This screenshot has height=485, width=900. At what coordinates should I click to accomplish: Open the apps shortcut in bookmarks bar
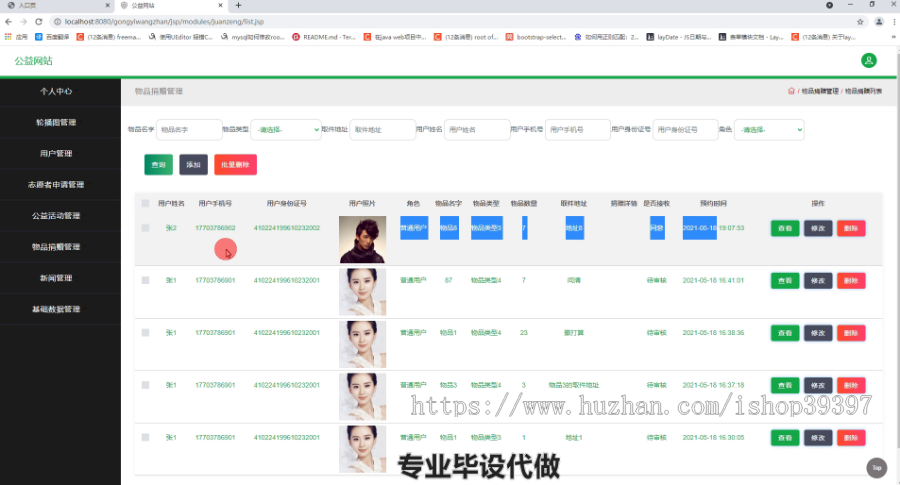click(x=16, y=37)
